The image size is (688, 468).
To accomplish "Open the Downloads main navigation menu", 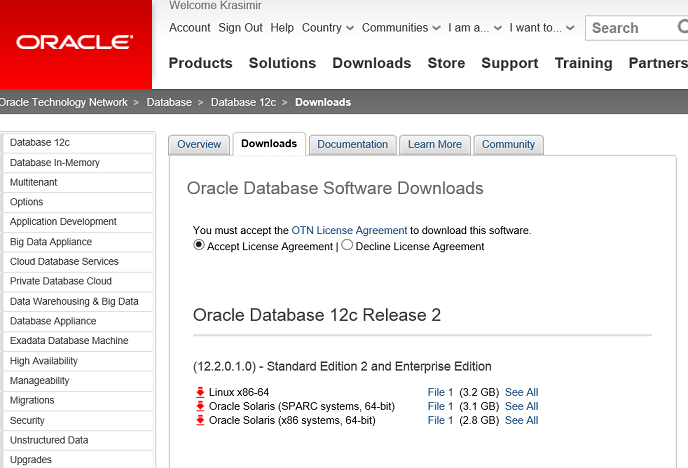I will pyautogui.click(x=372, y=63).
